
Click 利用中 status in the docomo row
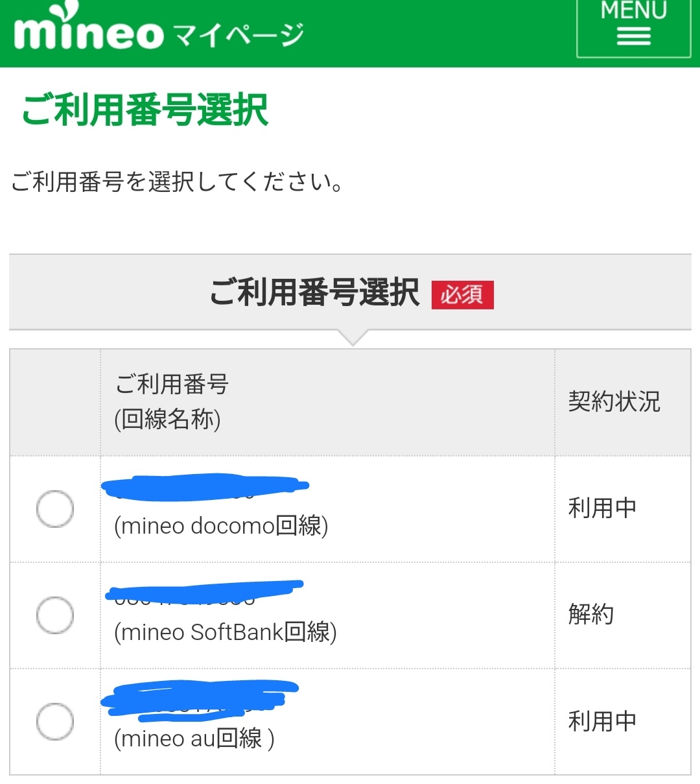(602, 508)
